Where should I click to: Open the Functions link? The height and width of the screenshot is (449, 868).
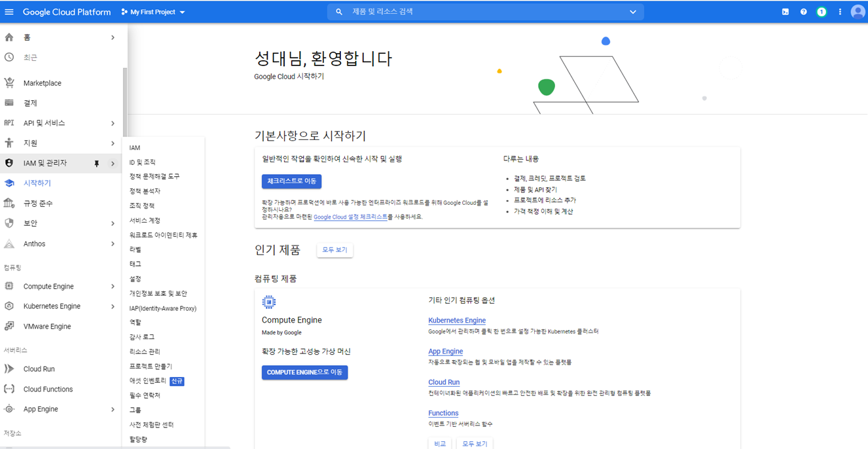(443, 413)
